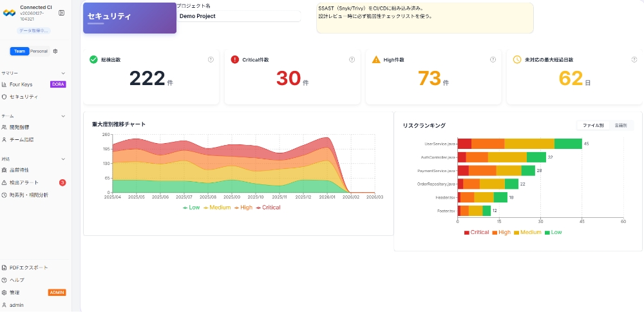Click the Header.tsx bar
The image size is (644, 312).
tap(482, 197)
